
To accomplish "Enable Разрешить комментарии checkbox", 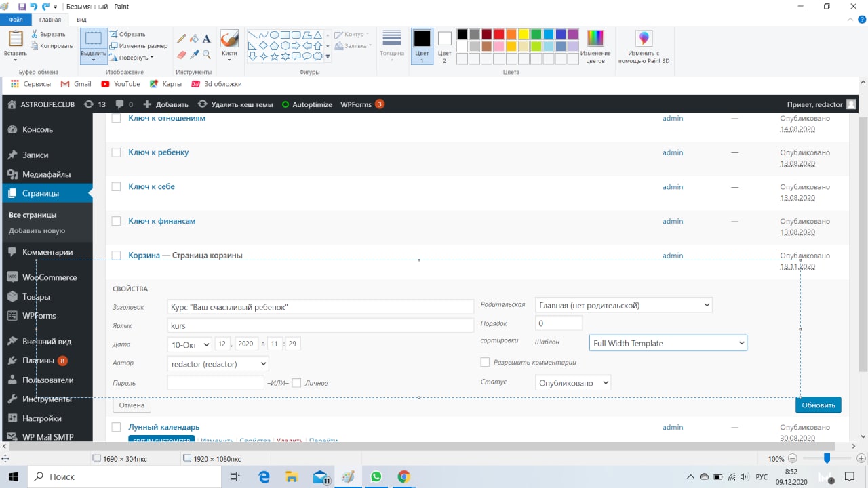I will (x=485, y=362).
